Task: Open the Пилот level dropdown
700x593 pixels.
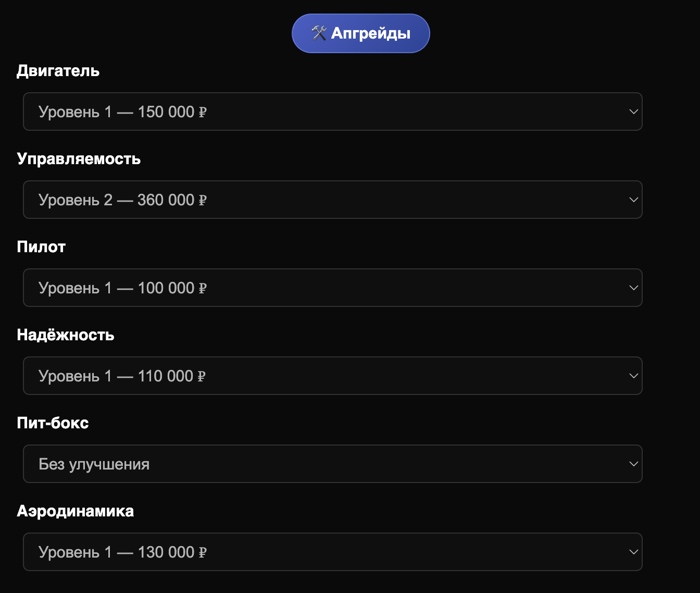Action: click(x=333, y=288)
